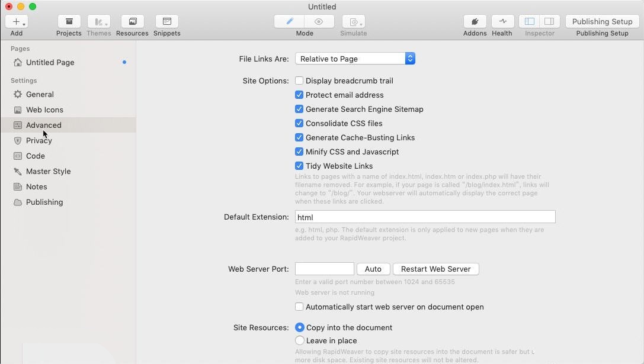Click the Code sidebar icon
644x364 pixels.
pos(18,156)
